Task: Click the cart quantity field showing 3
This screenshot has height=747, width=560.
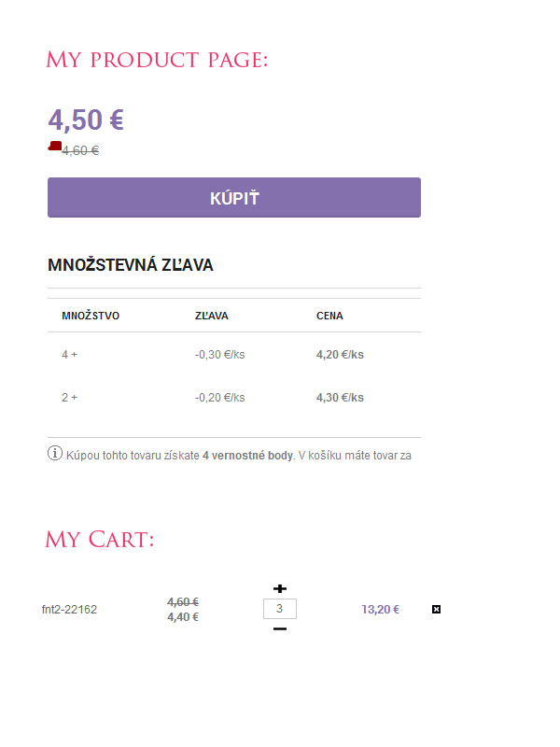Action: pos(280,609)
